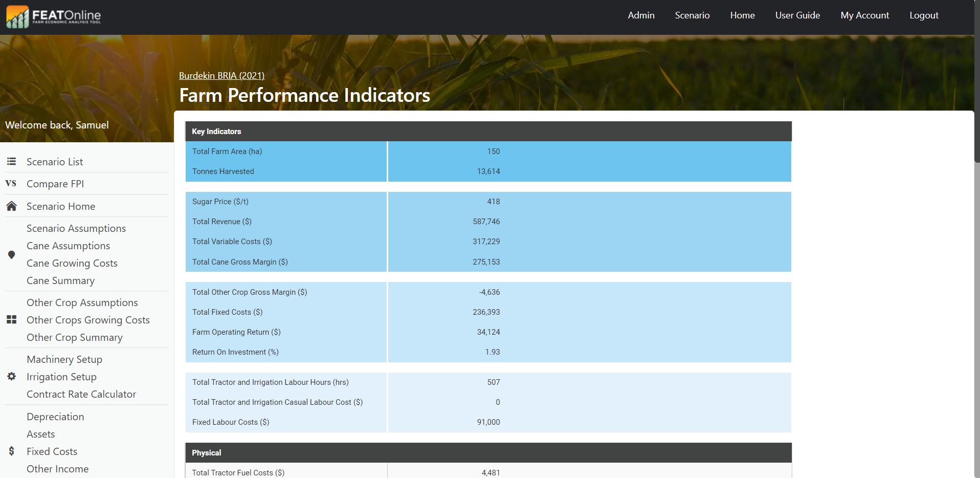Click the dollar sign icon beside Fixed Costs

point(11,451)
